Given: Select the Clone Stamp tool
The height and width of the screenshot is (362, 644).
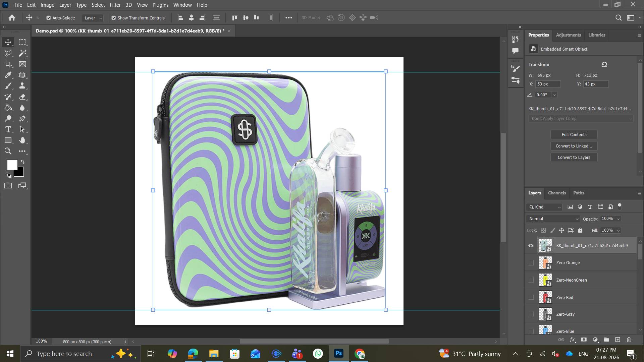Looking at the screenshot, I should click(22, 86).
